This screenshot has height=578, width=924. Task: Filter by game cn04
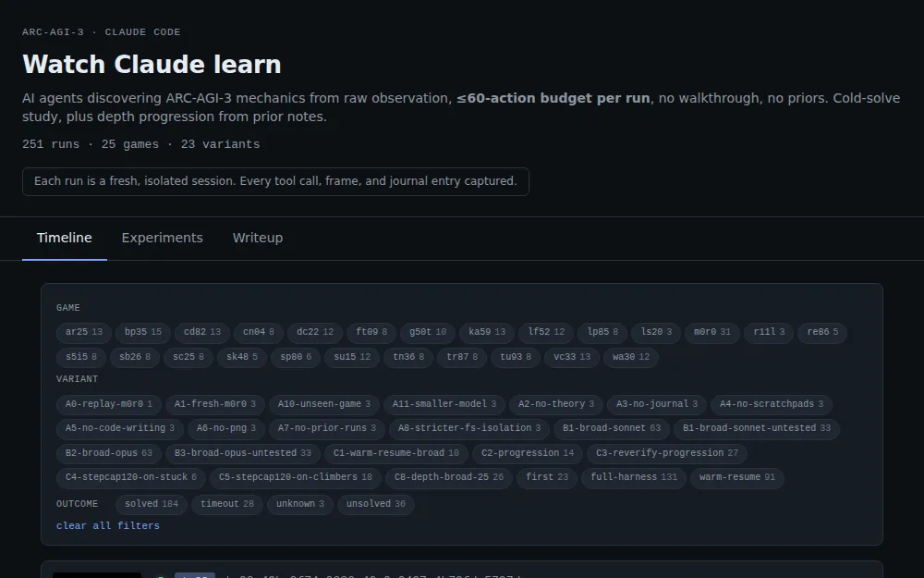click(258, 333)
